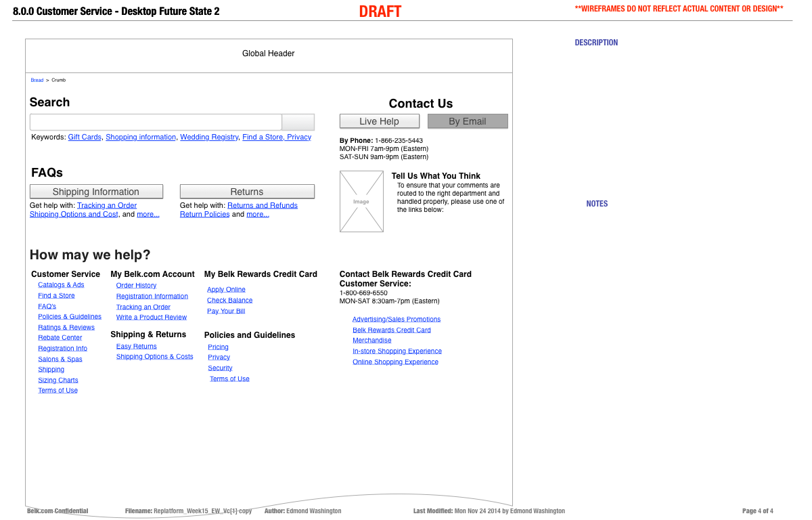Image resolution: width=812 pixels, height=520 pixels.
Task: Click the blank search submit button
Action: point(298,123)
